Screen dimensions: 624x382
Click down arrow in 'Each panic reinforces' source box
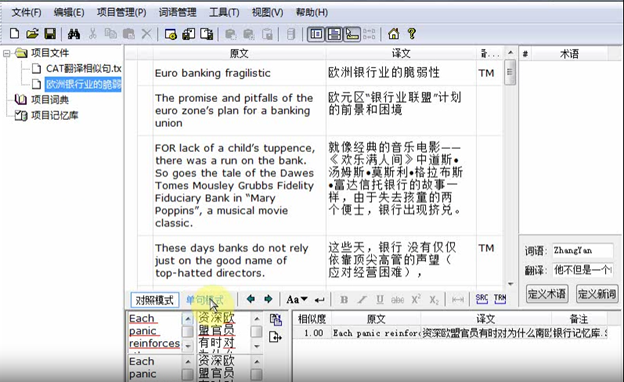(187, 346)
